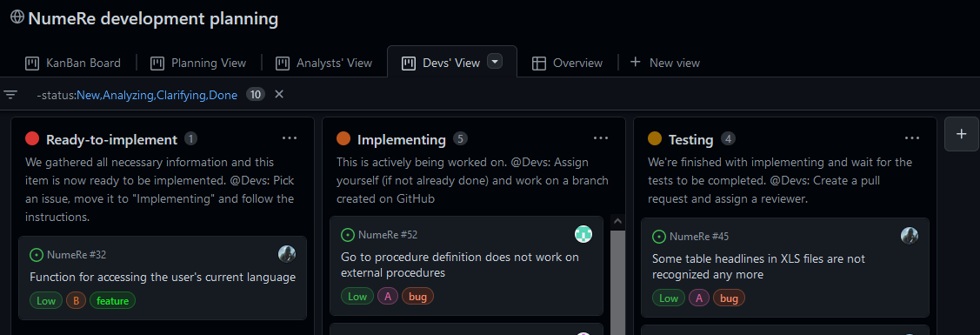Open Devs' View tab dropdown arrow
This screenshot has height=335, width=980.
point(495,61)
